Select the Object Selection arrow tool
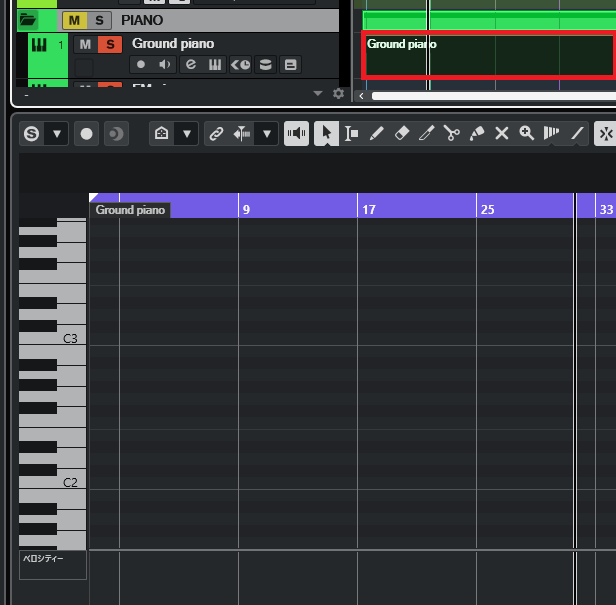 click(x=326, y=134)
